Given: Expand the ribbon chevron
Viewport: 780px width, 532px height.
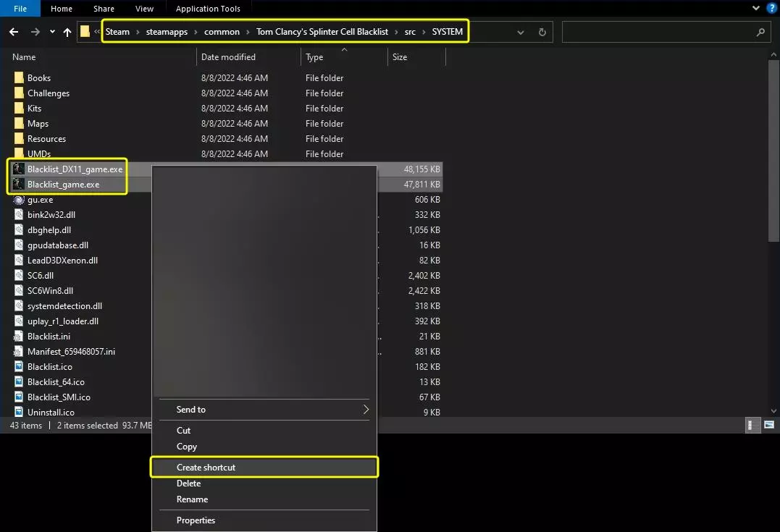Looking at the screenshot, I should (x=755, y=8).
